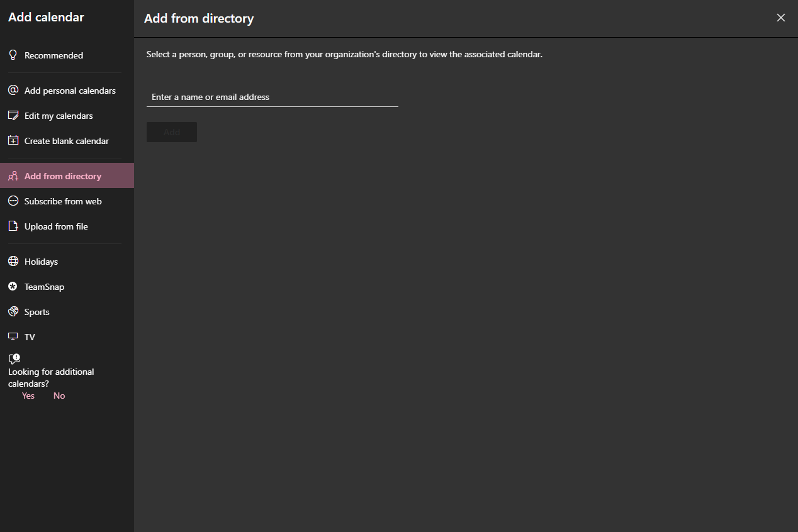This screenshot has height=532, width=798.
Task: Click the TV monitor icon
Action: [x=13, y=337]
